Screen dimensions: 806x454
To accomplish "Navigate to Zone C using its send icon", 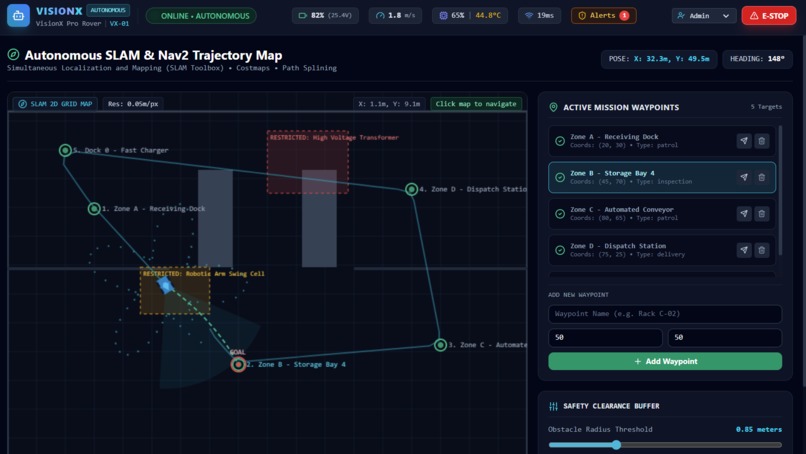I will pos(744,214).
